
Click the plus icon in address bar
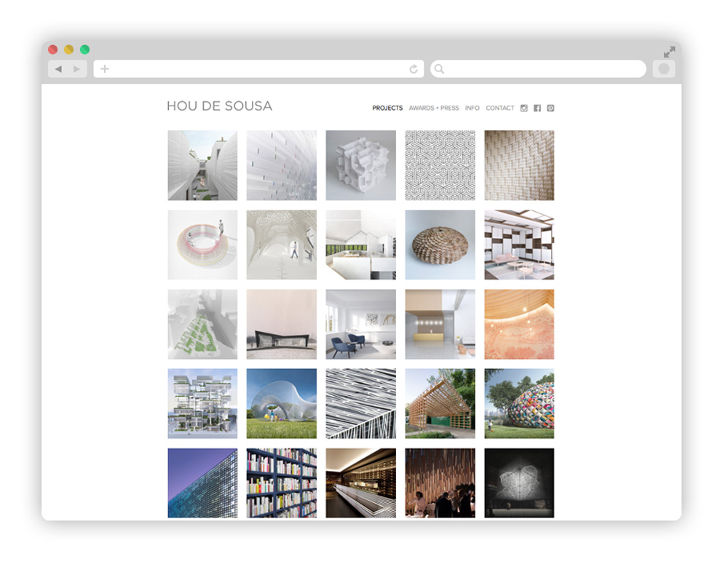tap(105, 68)
